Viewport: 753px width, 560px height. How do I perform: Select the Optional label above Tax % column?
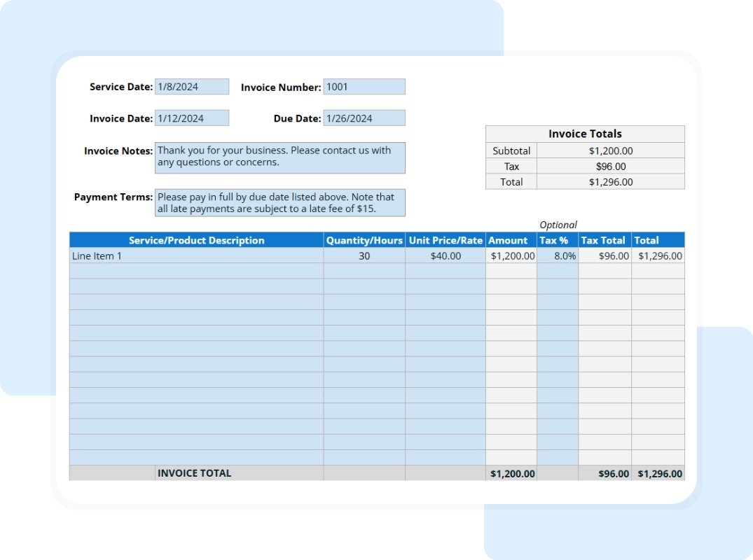pos(558,224)
